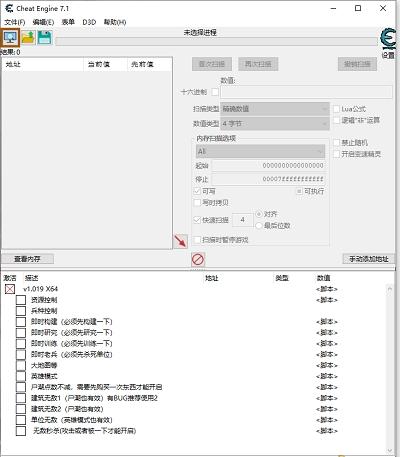Click the 数值 value input field

pyautogui.click(x=307, y=92)
